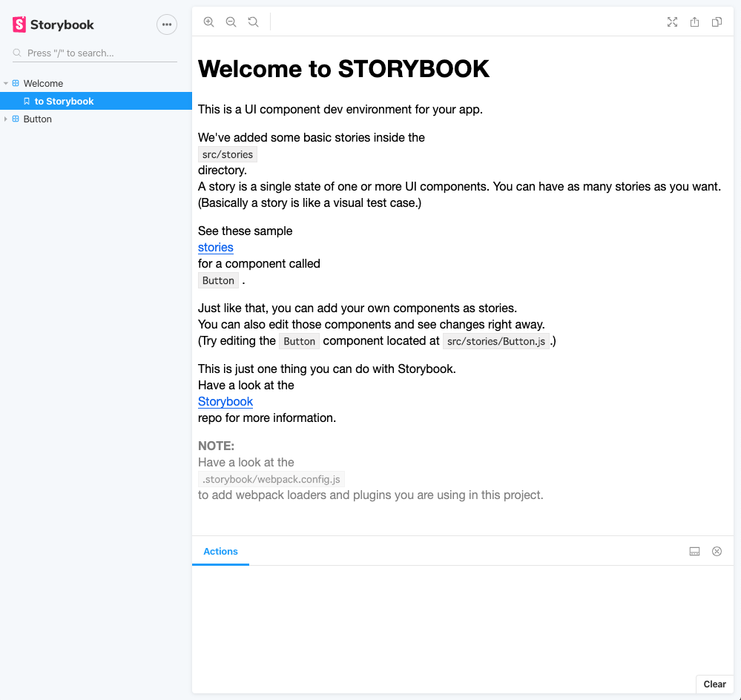Copy canvas link icon
The height and width of the screenshot is (700, 741).
[717, 22]
